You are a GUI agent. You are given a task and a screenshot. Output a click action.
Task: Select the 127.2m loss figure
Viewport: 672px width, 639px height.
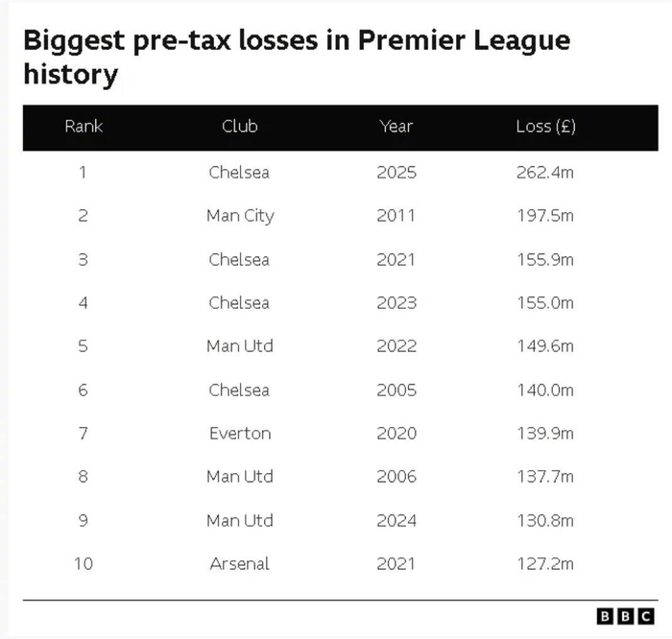point(544,563)
